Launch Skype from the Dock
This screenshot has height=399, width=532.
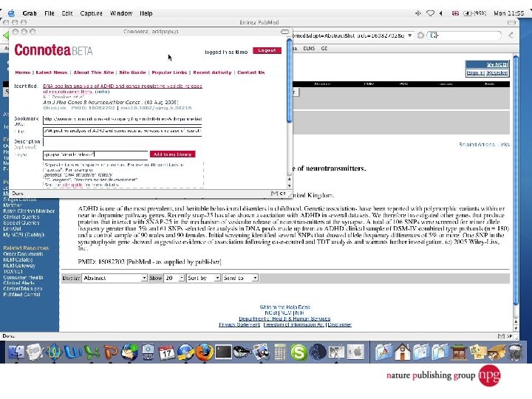pos(299,352)
